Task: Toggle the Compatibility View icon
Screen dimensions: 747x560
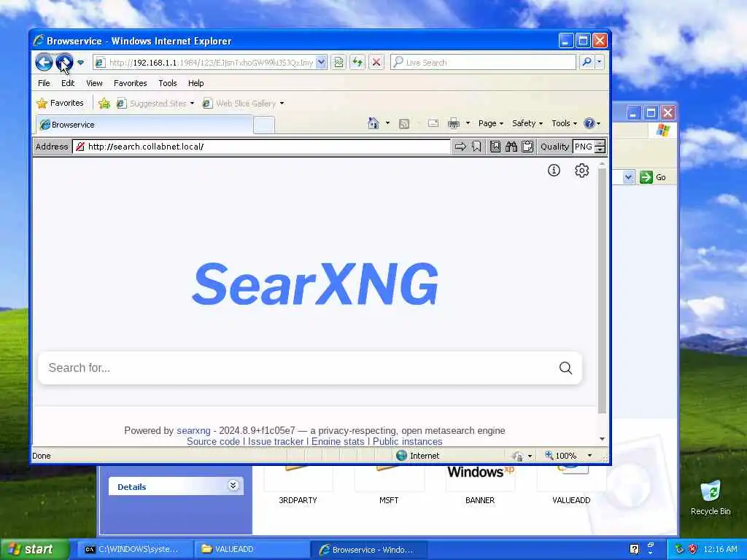Action: (338, 63)
